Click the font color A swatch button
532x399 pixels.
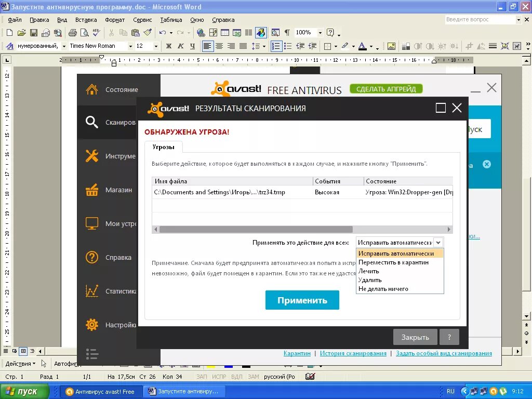pos(362,46)
